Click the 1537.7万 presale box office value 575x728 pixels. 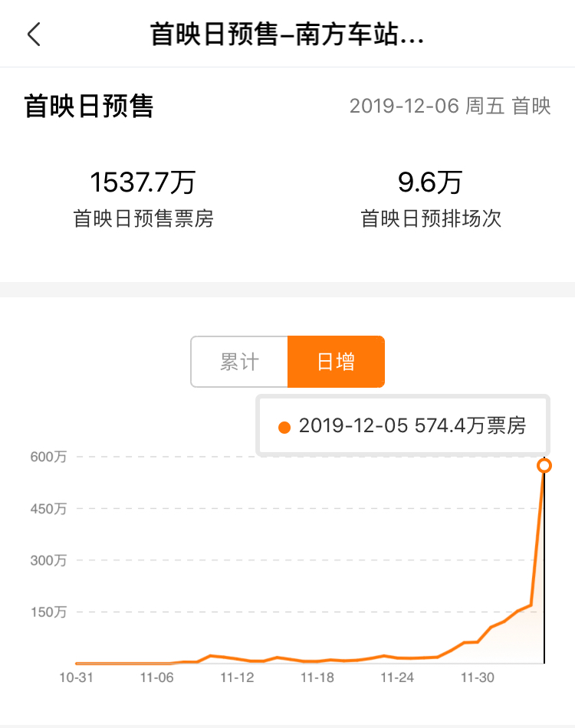[143, 182]
